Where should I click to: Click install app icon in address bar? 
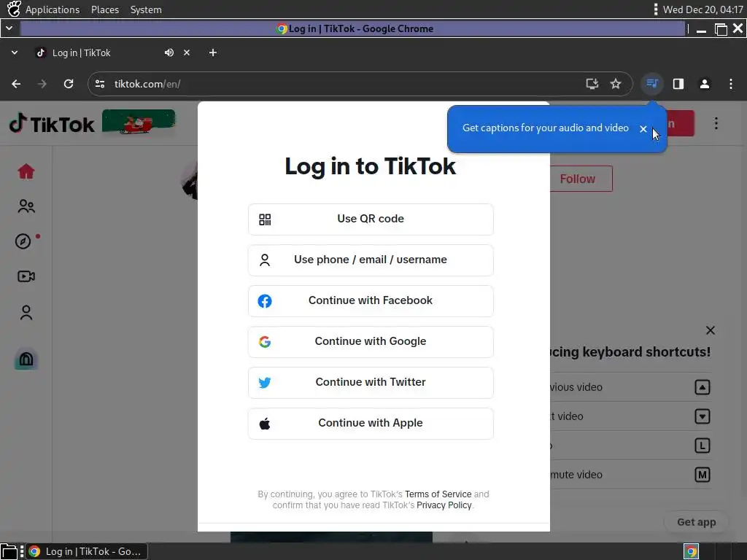click(x=592, y=84)
